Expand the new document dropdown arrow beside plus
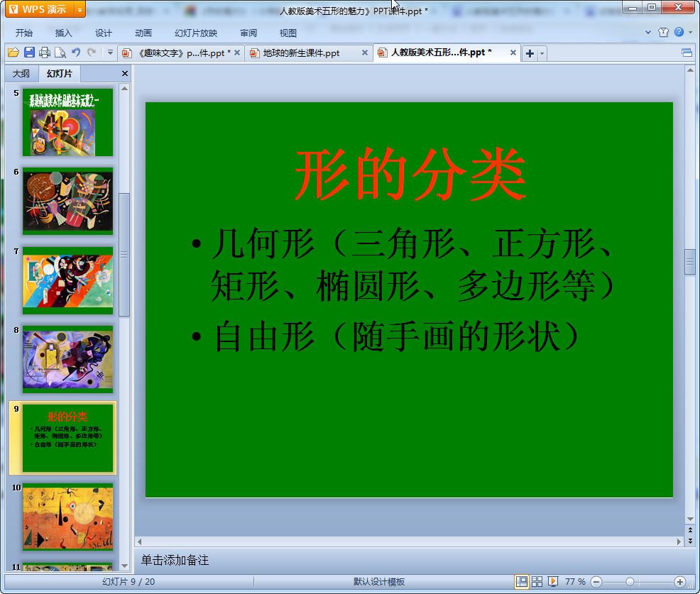Image resolution: width=700 pixels, height=594 pixels. pos(542,53)
